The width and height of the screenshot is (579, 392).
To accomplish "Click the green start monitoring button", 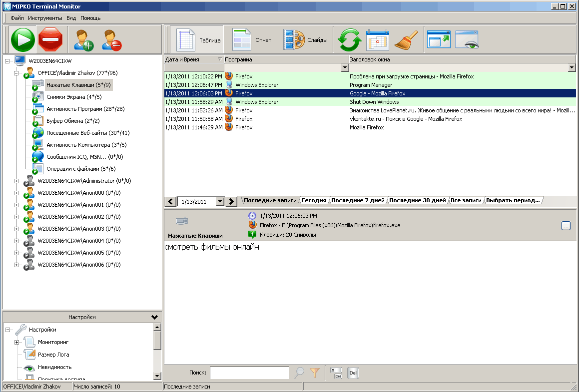I will click(x=22, y=40).
